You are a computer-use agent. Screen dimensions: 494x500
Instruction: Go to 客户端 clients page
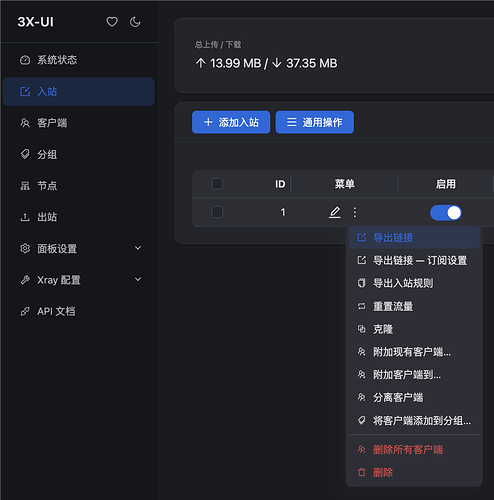click(x=79, y=123)
